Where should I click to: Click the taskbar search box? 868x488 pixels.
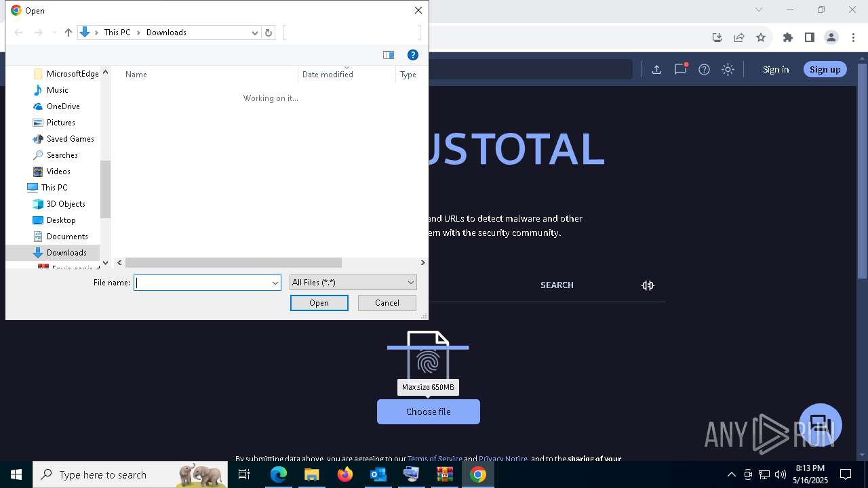(x=130, y=474)
